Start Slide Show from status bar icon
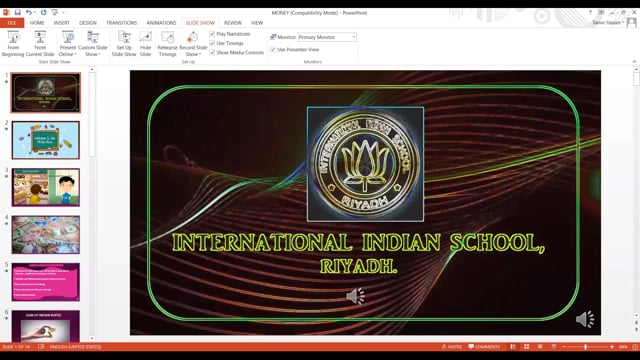This screenshot has height=360, width=640. click(553, 347)
